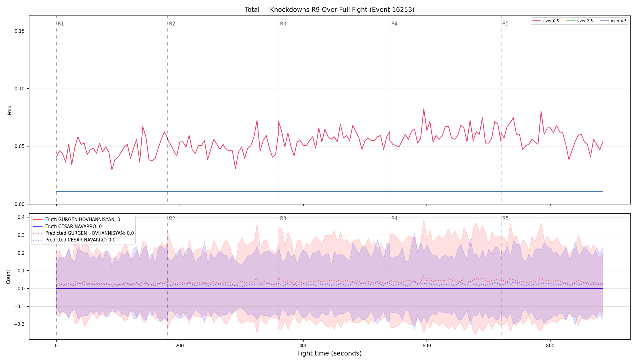Screen dimensions: 637x364
Task: Click the flat blue line in the top chart
Action: pos(329,192)
